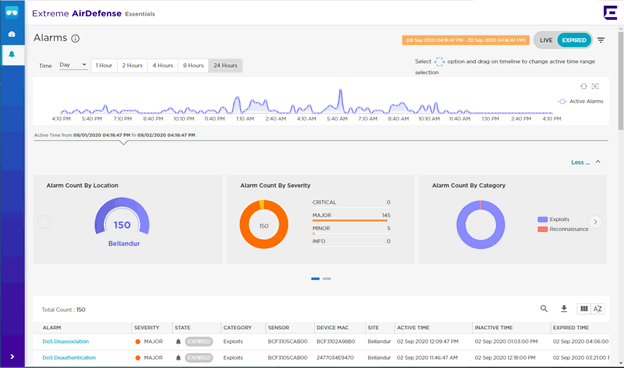This screenshot has width=624, height=368.
Task: Click the Alarms info icon
Action: (x=75, y=39)
